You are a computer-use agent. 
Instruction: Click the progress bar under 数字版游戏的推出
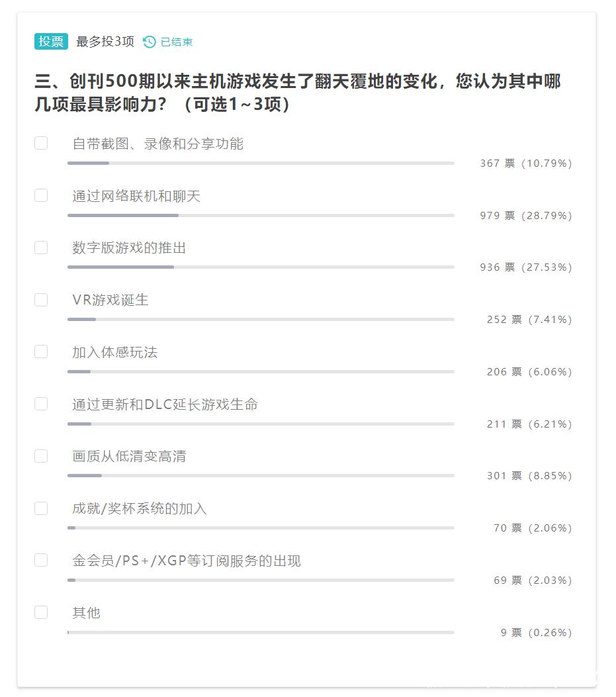tap(260, 267)
